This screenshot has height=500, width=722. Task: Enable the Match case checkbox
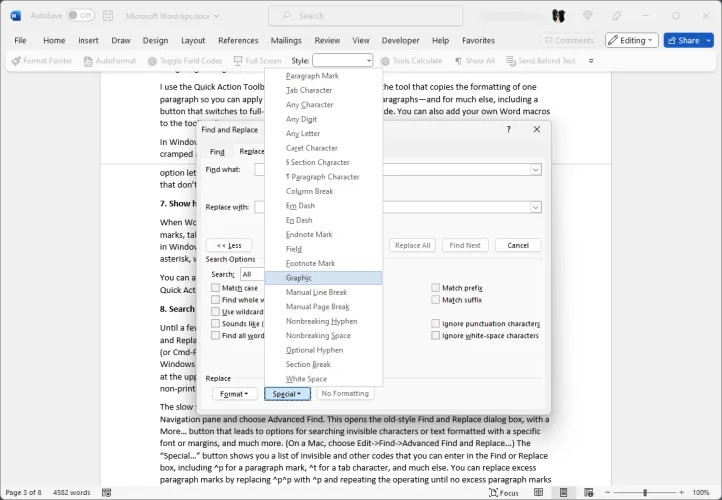click(x=215, y=288)
